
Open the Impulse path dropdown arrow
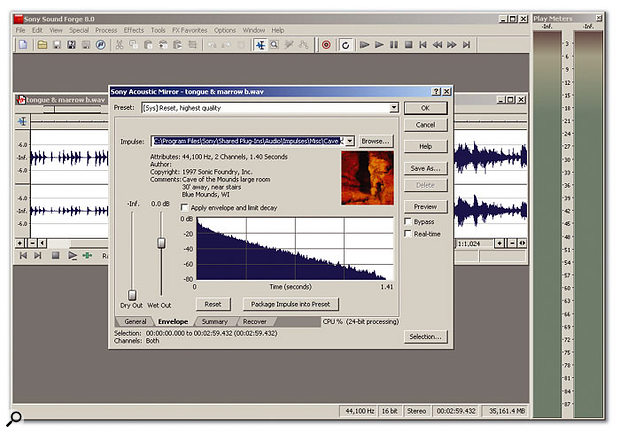click(x=350, y=141)
